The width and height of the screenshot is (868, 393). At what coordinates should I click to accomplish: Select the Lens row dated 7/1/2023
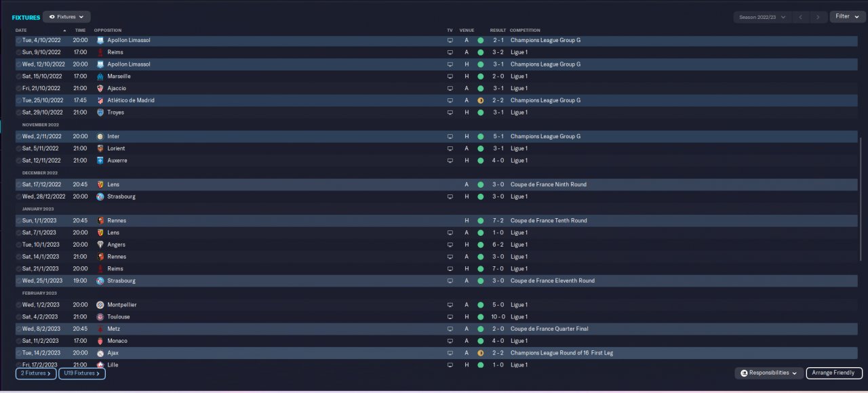[436, 232]
